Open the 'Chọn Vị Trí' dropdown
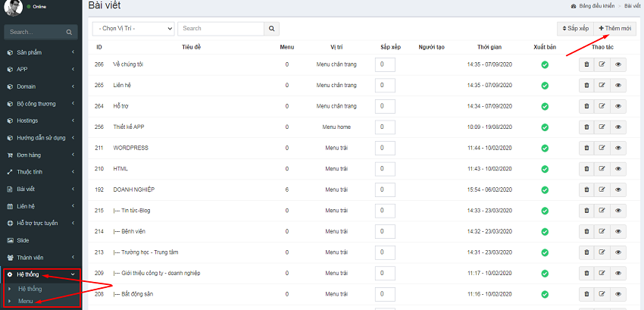 coord(133,28)
